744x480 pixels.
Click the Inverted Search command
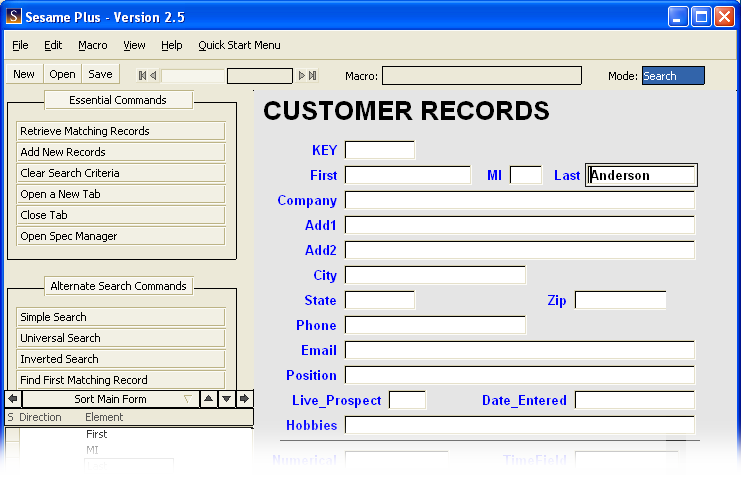121,359
